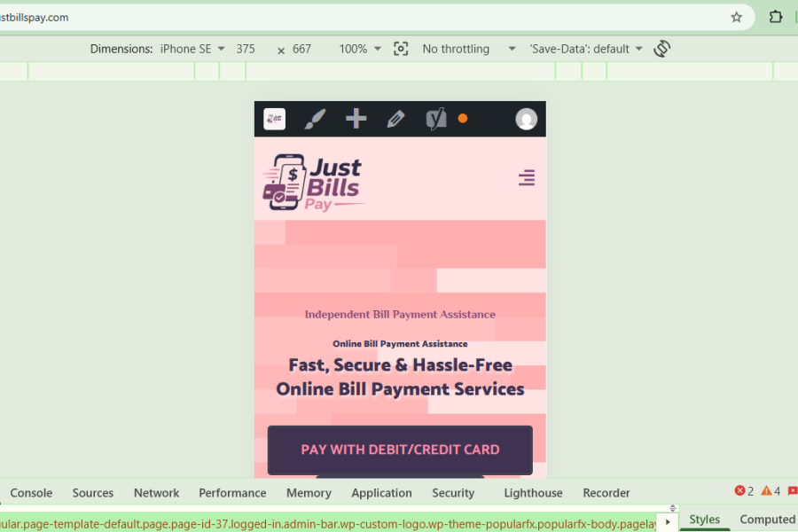Screen dimensions: 798x532
Task: Click the breadcrumb scroll right arrow
Action: pyautogui.click(x=668, y=522)
